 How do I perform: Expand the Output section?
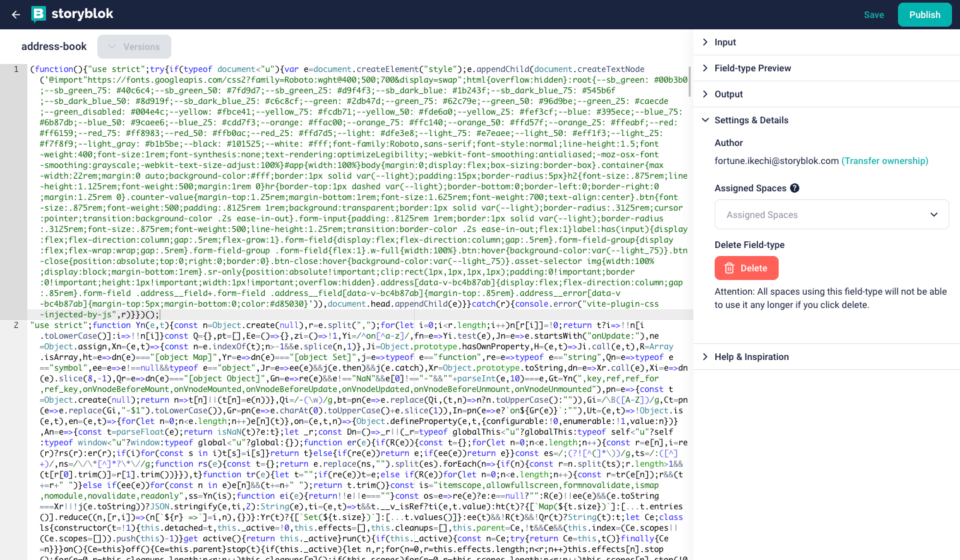[827, 94]
